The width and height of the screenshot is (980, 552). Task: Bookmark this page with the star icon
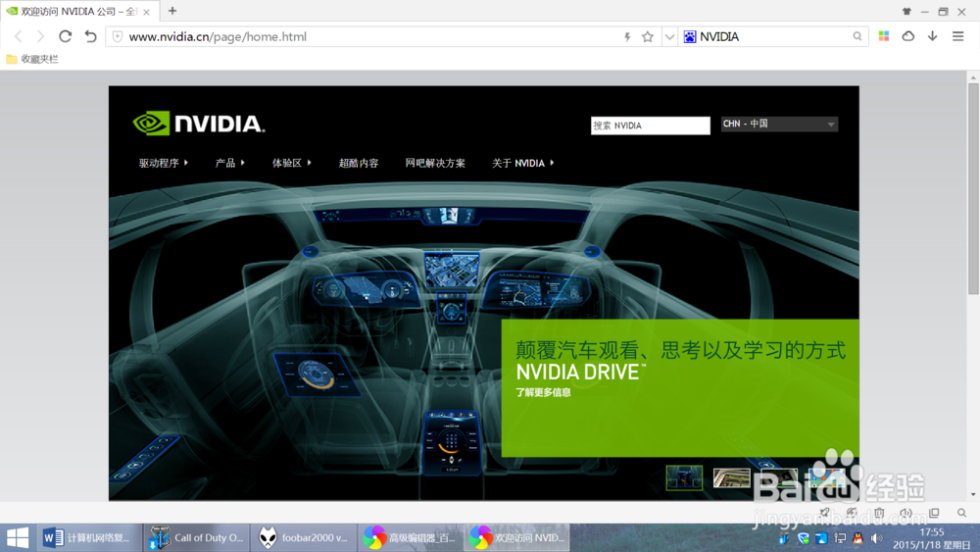648,37
